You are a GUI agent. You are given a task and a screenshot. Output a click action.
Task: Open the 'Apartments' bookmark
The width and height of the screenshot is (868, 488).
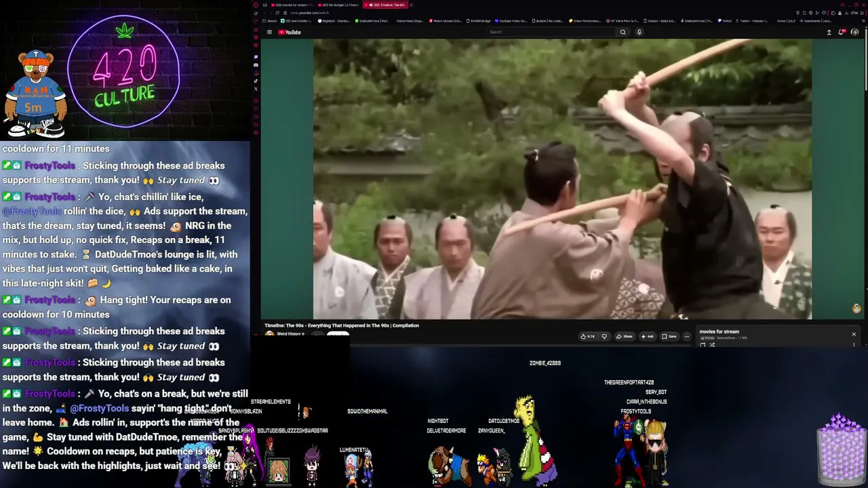click(815, 21)
